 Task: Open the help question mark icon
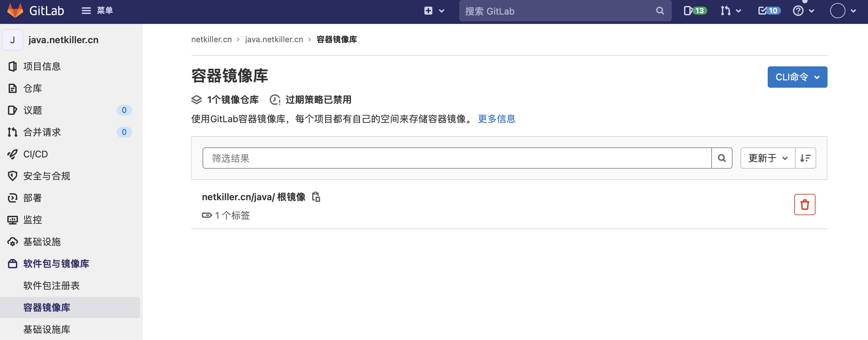click(798, 11)
